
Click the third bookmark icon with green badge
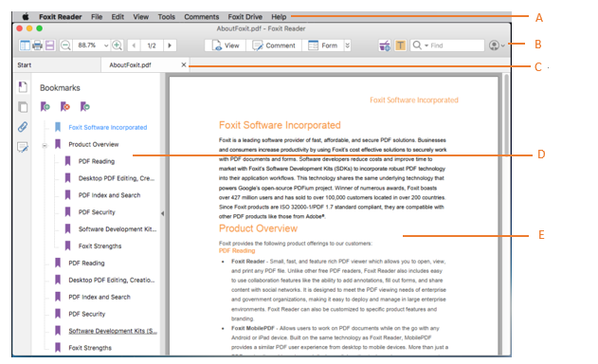pyautogui.click(x=85, y=106)
